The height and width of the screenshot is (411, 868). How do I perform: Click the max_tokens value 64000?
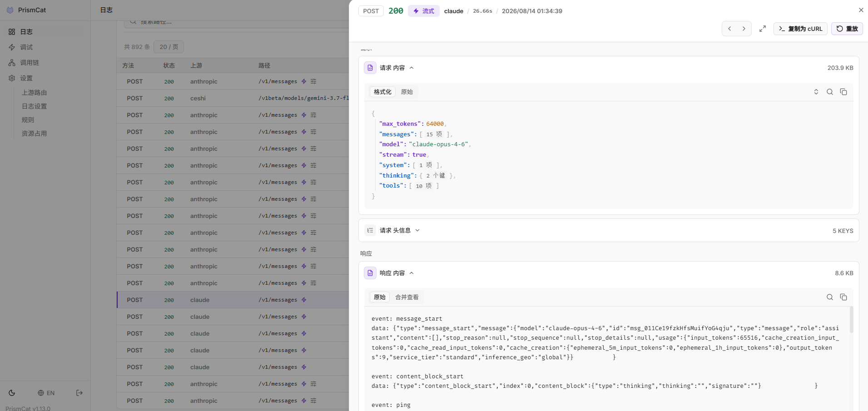point(435,124)
